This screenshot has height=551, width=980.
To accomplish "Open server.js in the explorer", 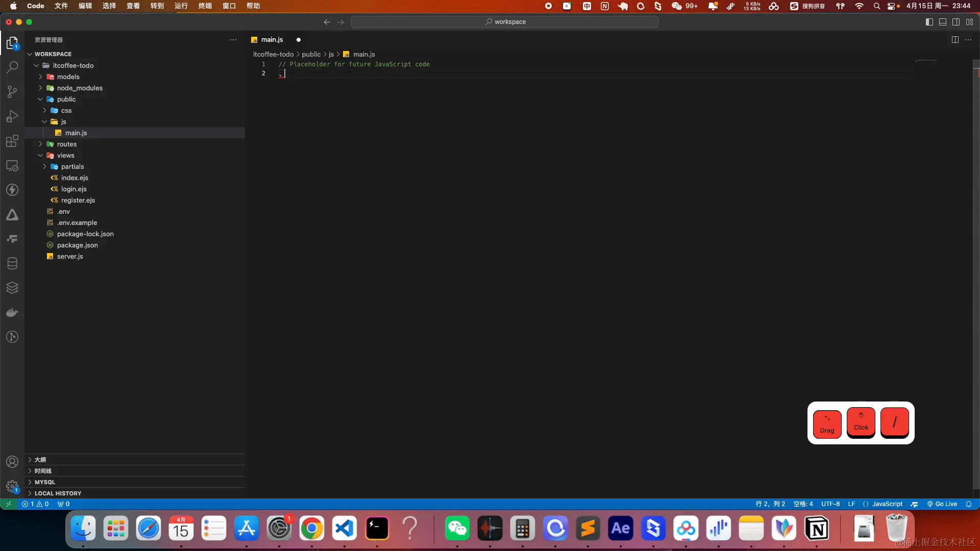I will [x=70, y=257].
